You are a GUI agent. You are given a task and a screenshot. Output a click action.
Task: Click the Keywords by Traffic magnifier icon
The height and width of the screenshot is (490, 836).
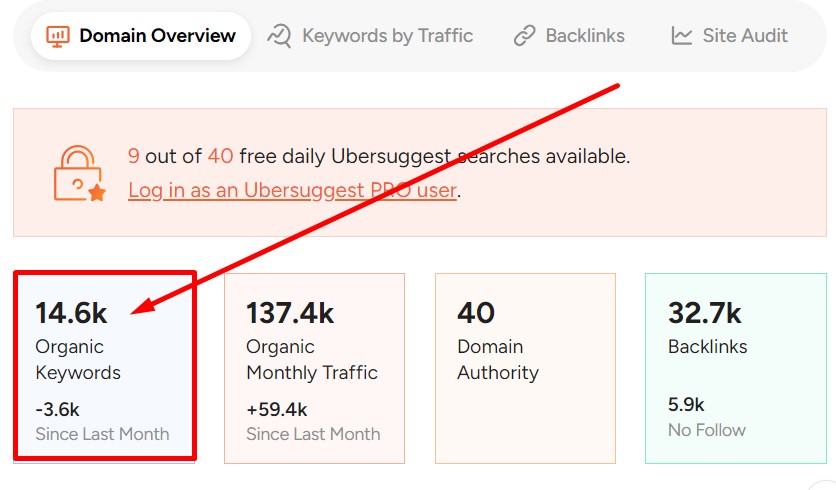(279, 36)
